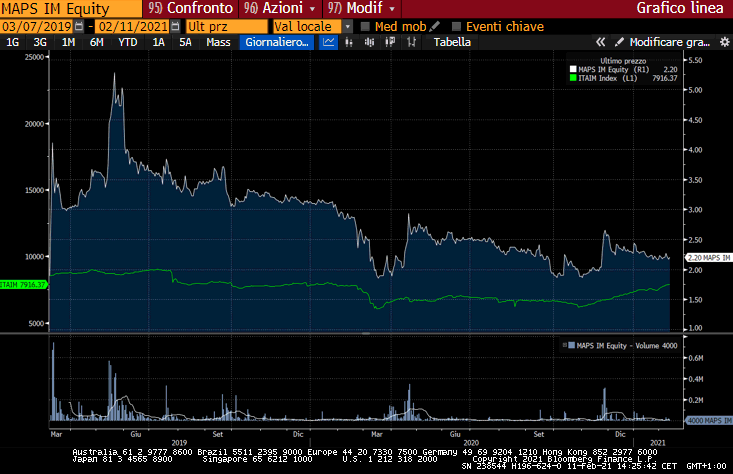
Task: Open the Tabella view
Action: click(x=452, y=43)
